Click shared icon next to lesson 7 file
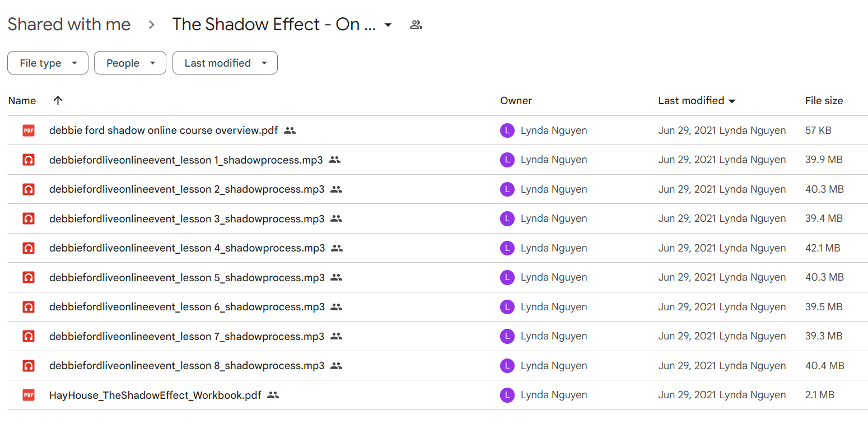Viewport: 868px width, 433px height. coord(336,336)
